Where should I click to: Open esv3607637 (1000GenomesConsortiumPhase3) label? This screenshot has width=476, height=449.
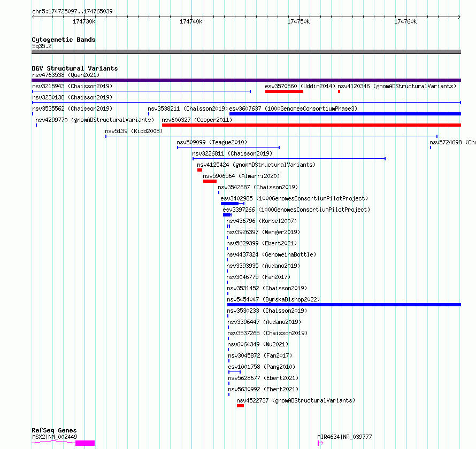[x=293, y=109]
